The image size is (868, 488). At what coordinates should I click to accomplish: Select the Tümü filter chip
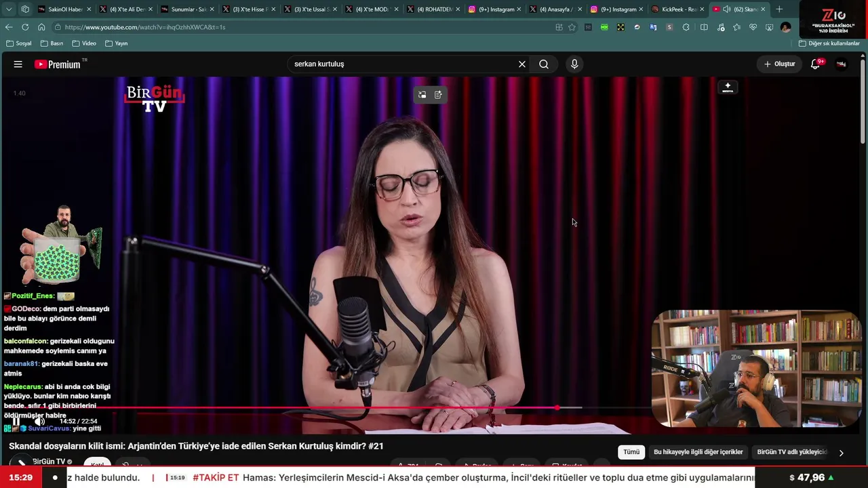(x=631, y=452)
